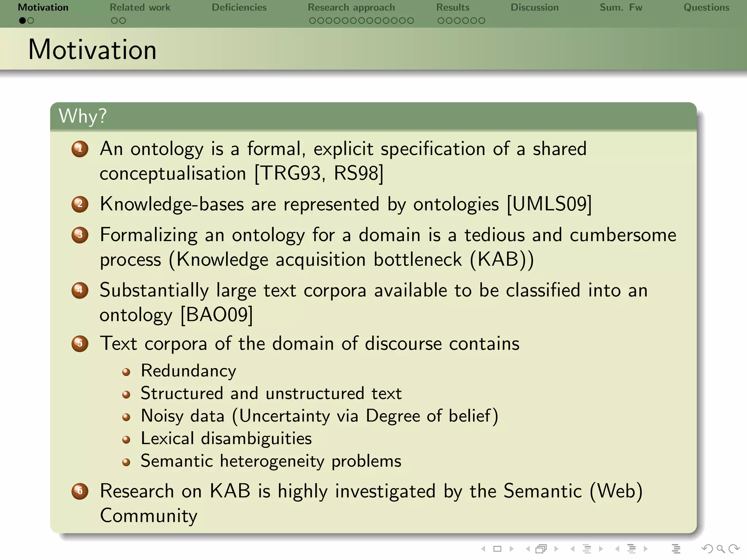
Task: Follow the UMLS09 citation link
Action: [549, 204]
